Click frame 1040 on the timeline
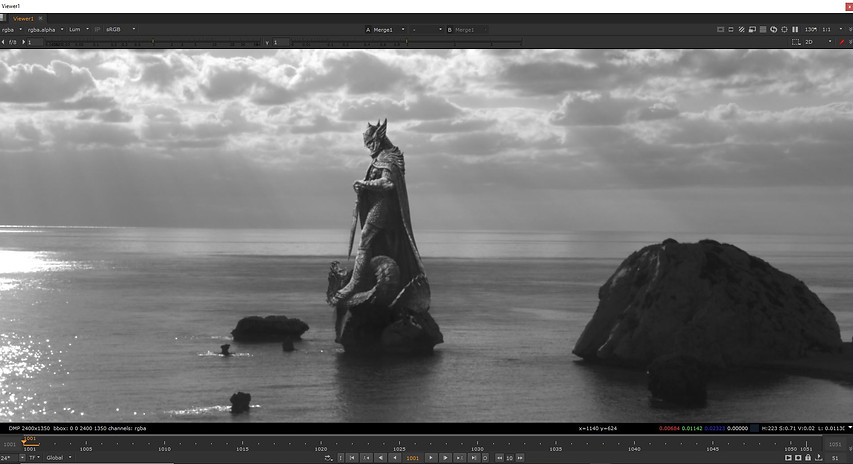The height and width of the screenshot is (464, 853). (634, 449)
